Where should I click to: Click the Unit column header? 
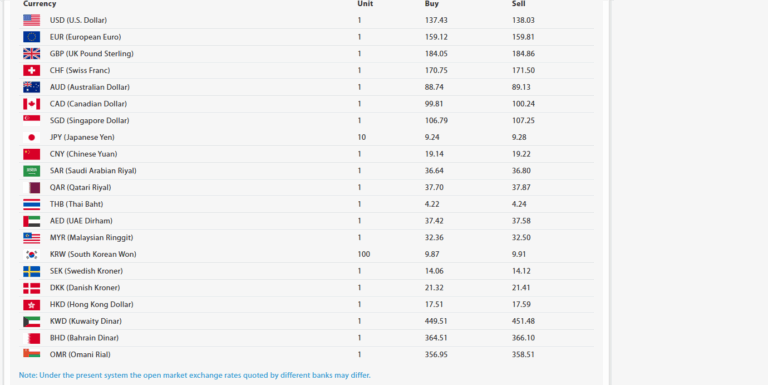(x=365, y=4)
